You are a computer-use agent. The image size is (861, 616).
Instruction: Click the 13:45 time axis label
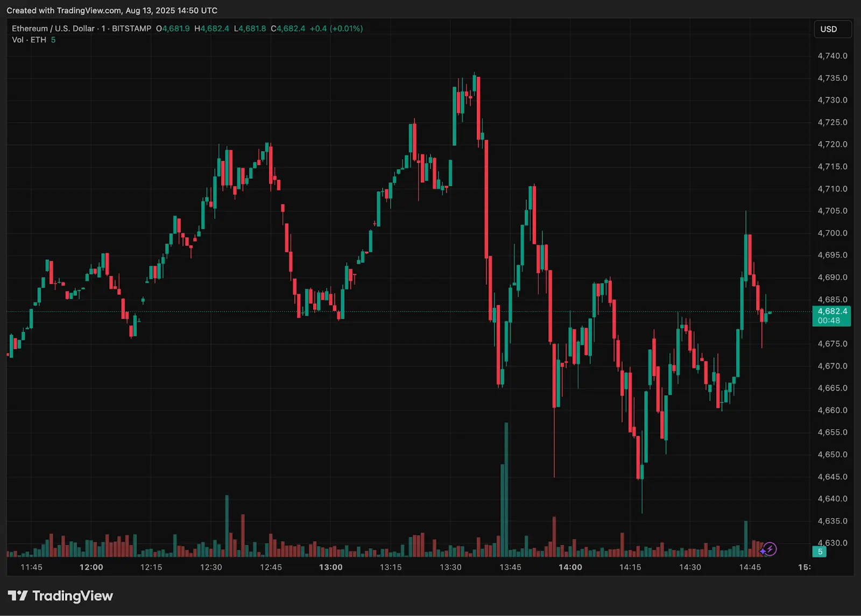click(510, 567)
